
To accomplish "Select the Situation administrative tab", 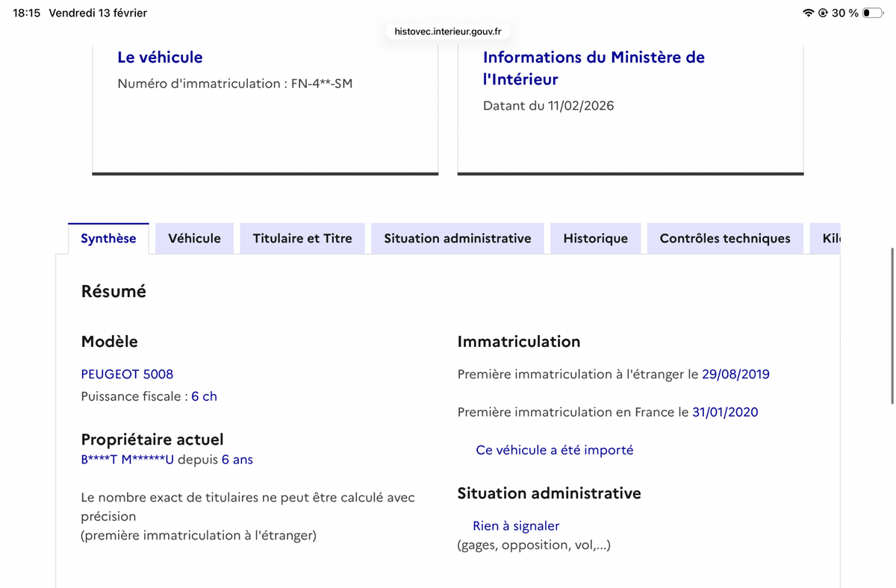I will click(458, 239).
